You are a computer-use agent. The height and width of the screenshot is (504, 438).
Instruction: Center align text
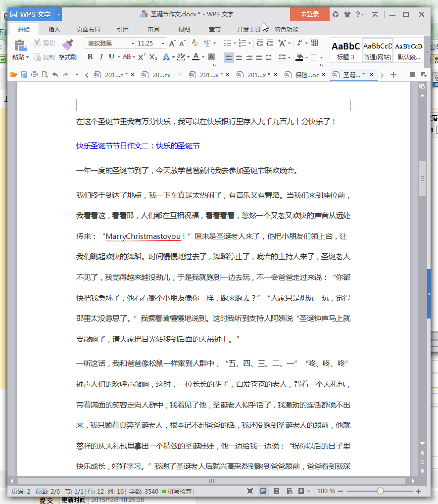pyautogui.click(x=239, y=57)
